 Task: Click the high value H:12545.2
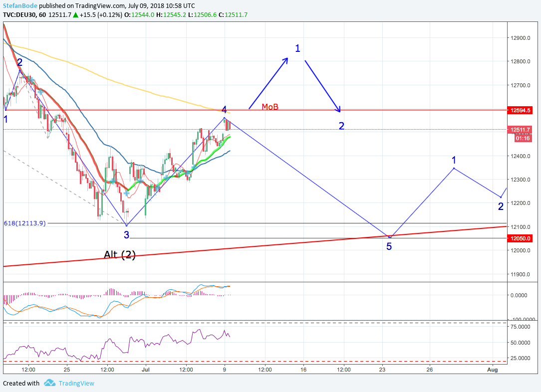click(171, 15)
